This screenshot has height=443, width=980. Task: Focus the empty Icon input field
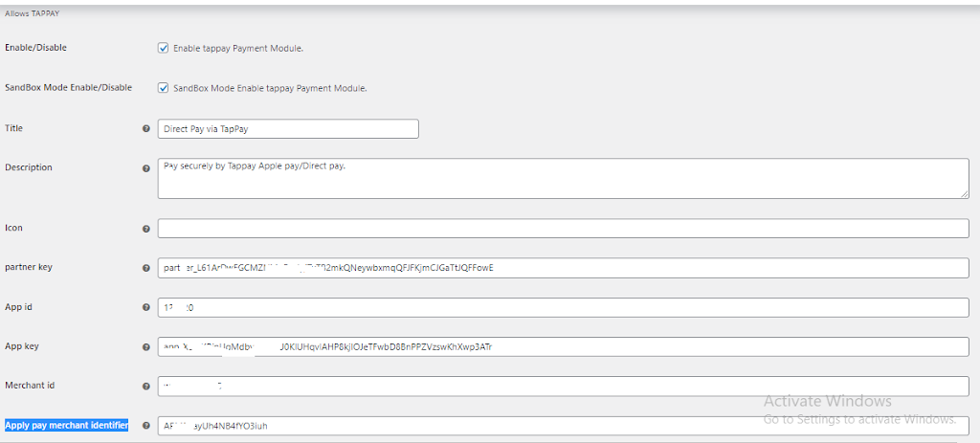tap(563, 228)
